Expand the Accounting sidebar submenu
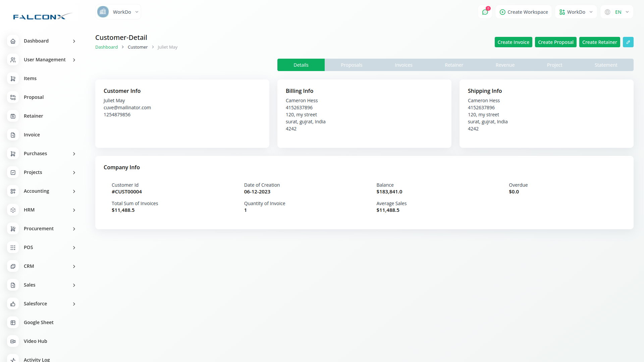 [74, 191]
